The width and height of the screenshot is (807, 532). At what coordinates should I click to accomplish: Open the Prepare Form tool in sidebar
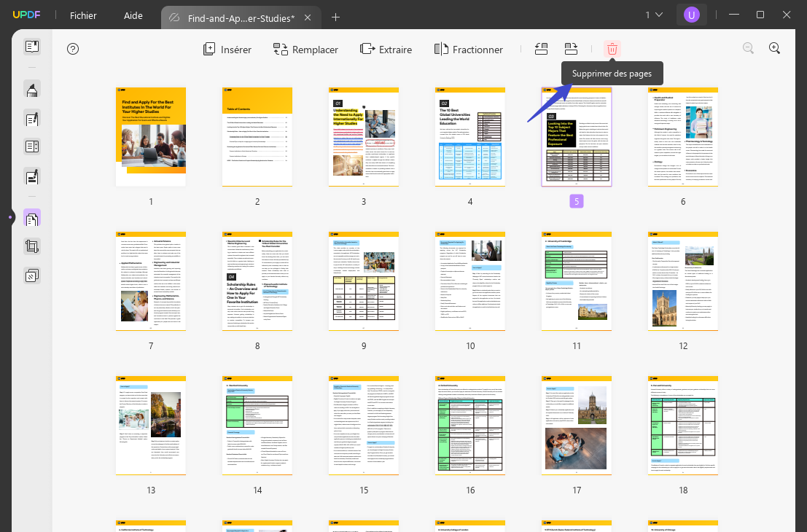tap(32, 146)
